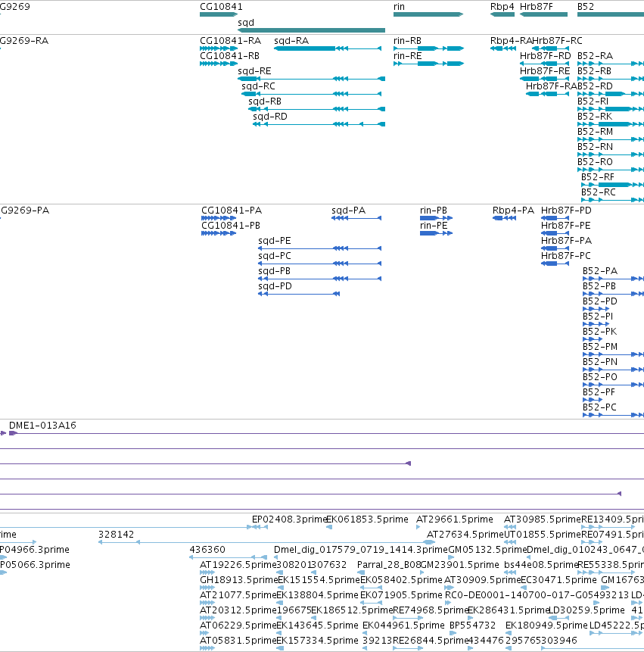
Task: Select the sqd-RD transcript label
Action: [270, 117]
